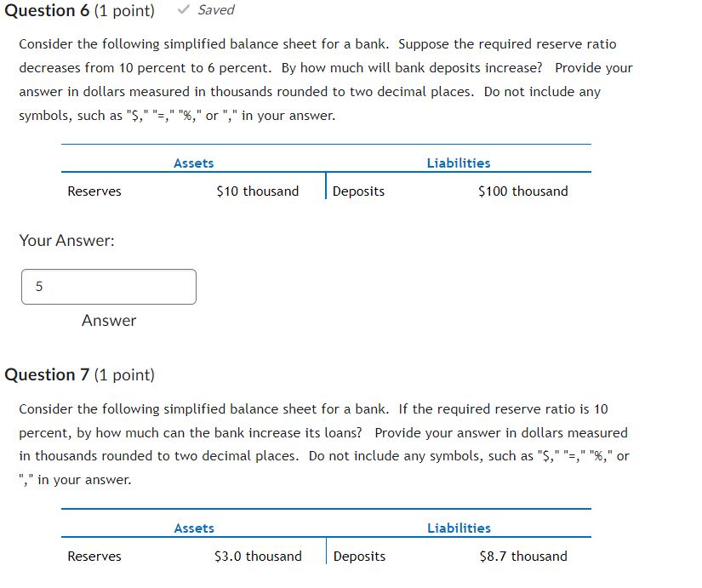
Task: Select the answer input field containing 5
Action: pyautogui.click(x=108, y=287)
